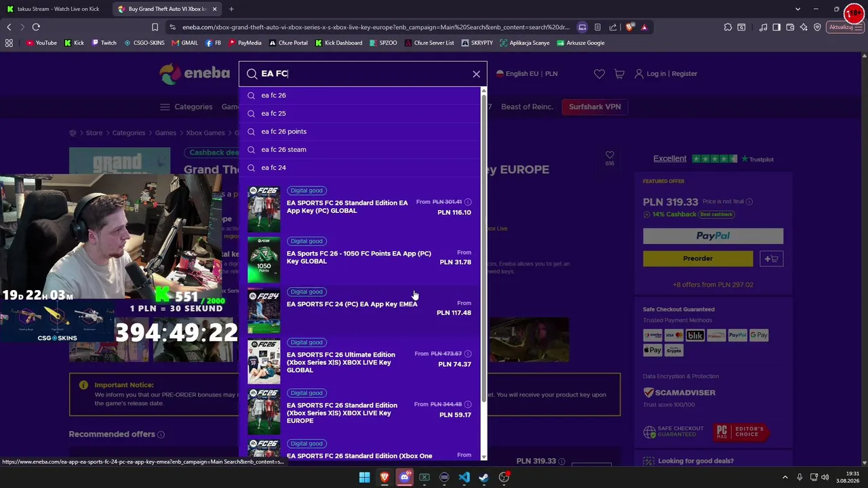Click the FC 24 cover thumbnail
Viewport: 868px width, 488px height.
click(x=264, y=310)
